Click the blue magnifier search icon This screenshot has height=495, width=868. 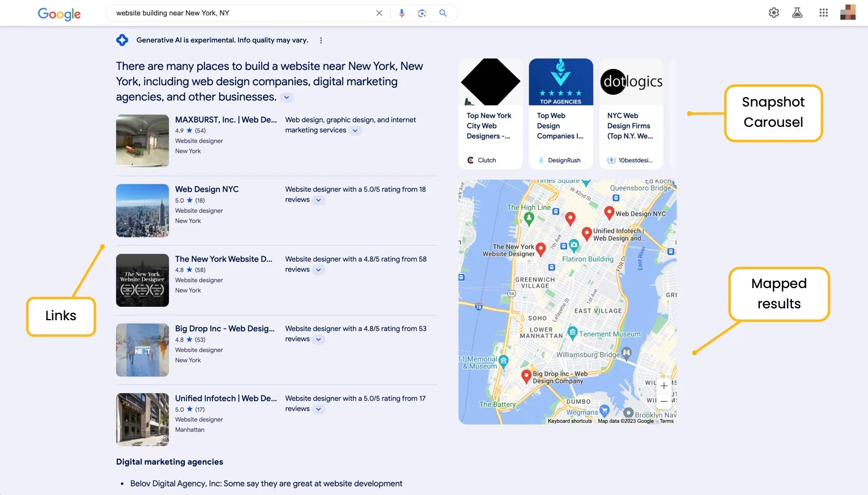pos(443,13)
